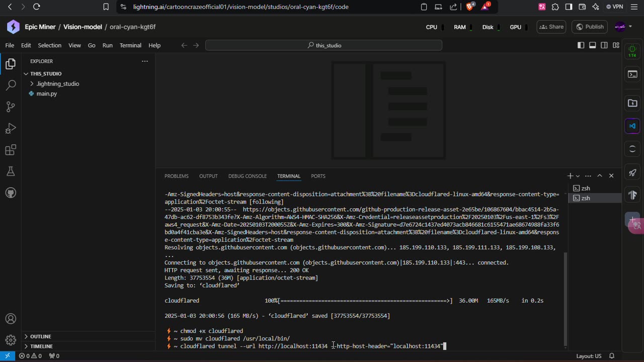Click the Brave Shields lion icon

pyautogui.click(x=470, y=7)
